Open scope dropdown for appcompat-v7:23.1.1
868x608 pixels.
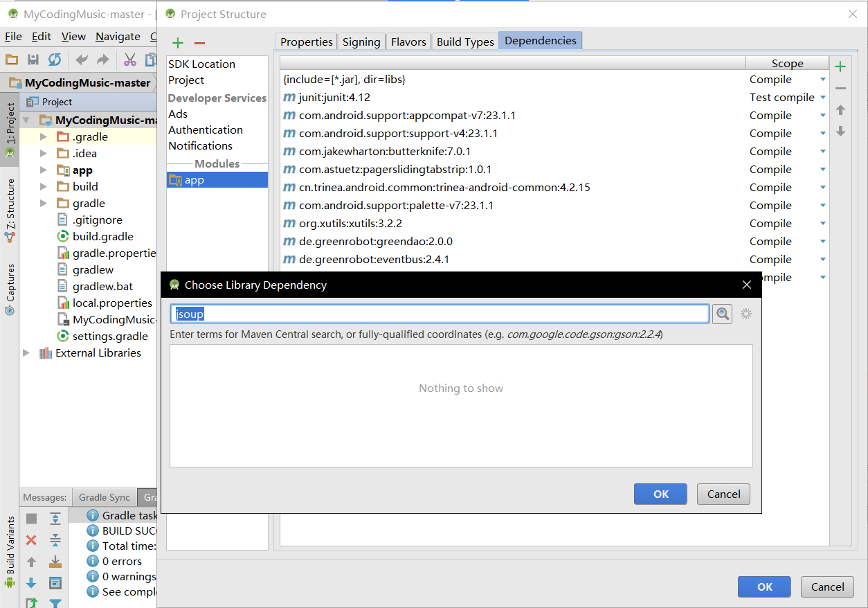point(823,116)
